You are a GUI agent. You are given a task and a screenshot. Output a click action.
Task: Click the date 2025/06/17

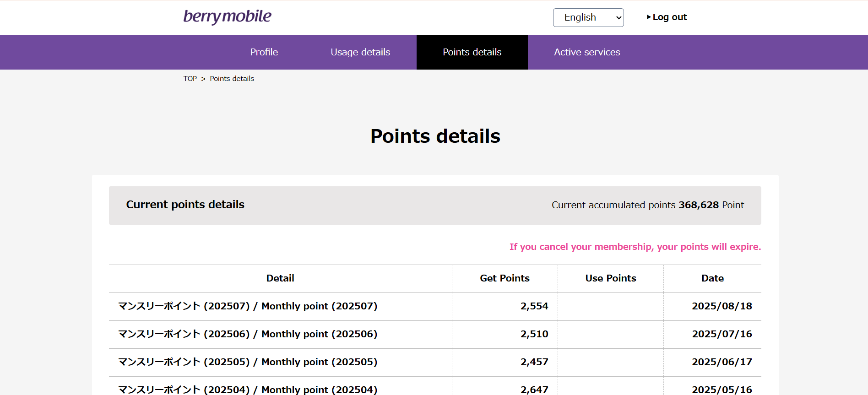722,362
